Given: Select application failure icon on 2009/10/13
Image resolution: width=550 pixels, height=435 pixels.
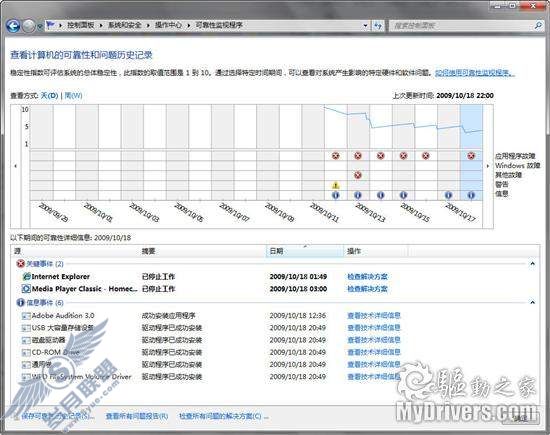Looking at the screenshot, I should tap(358, 155).
